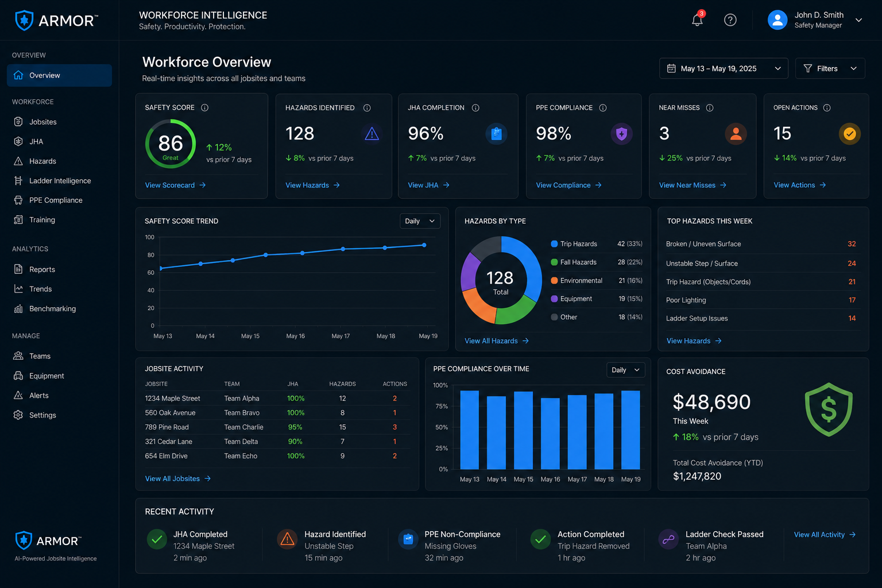The width and height of the screenshot is (882, 588).
Task: Click John D. Smith's avatar
Action: tap(777, 20)
